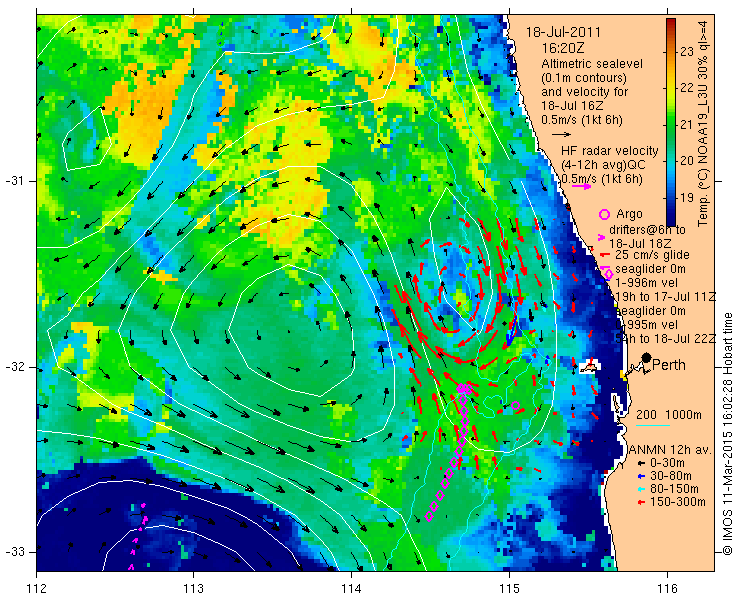
Task: Click the 80-150m depth label
Action: (x=674, y=490)
